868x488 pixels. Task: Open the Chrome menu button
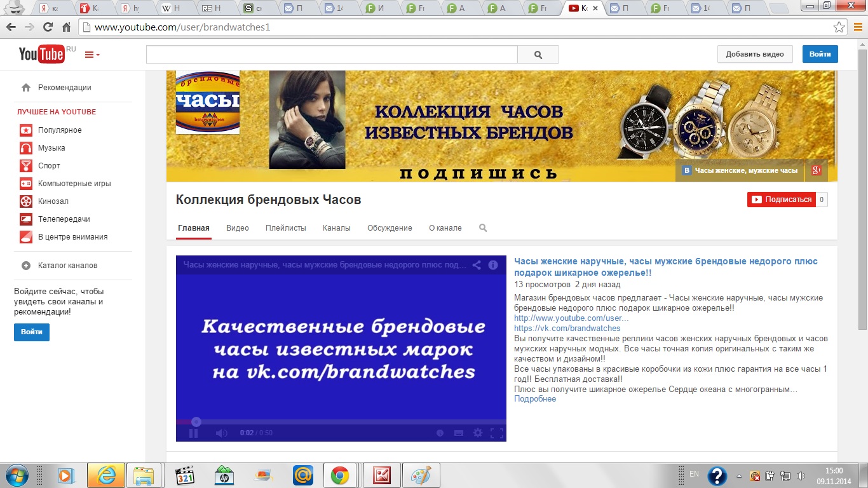pos(858,27)
